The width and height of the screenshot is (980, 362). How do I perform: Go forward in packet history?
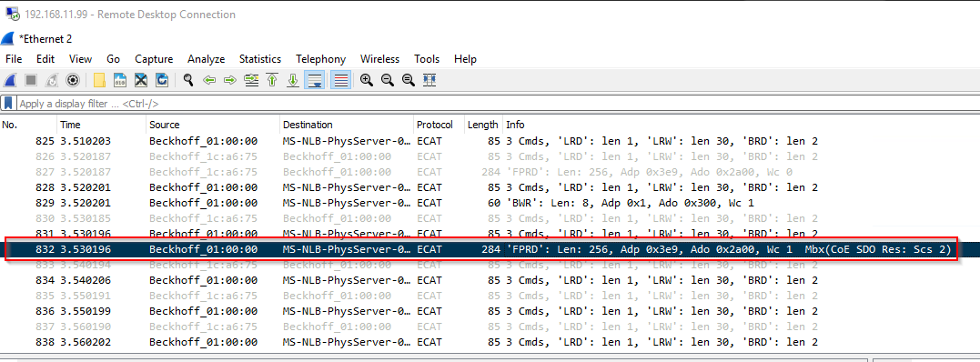point(230,80)
